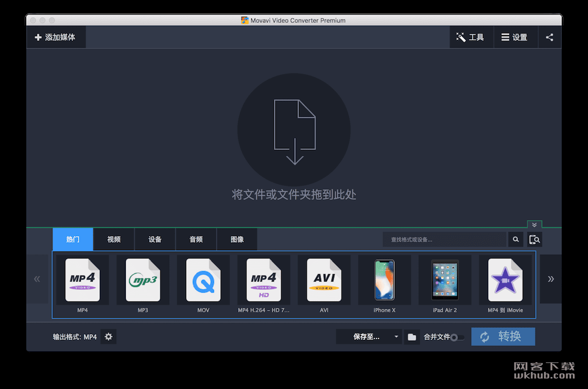Select the iPad Air 2 device preset

point(445,285)
